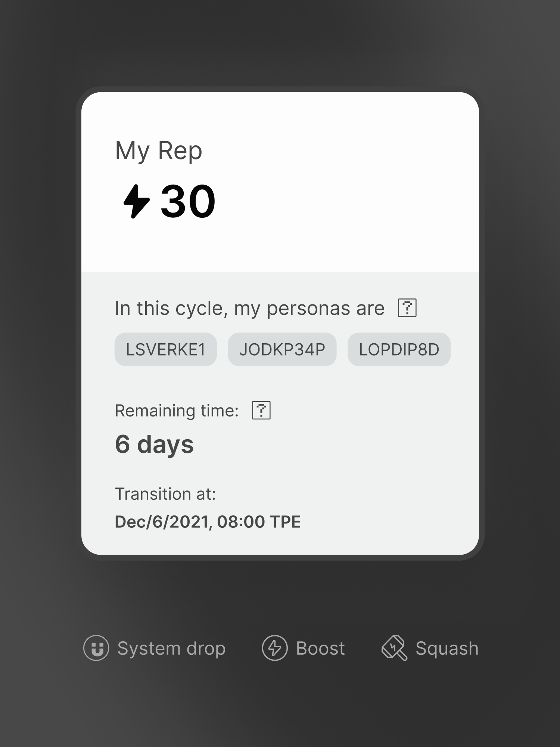
Task: Click the 'Remaining time:' label
Action: point(177,411)
